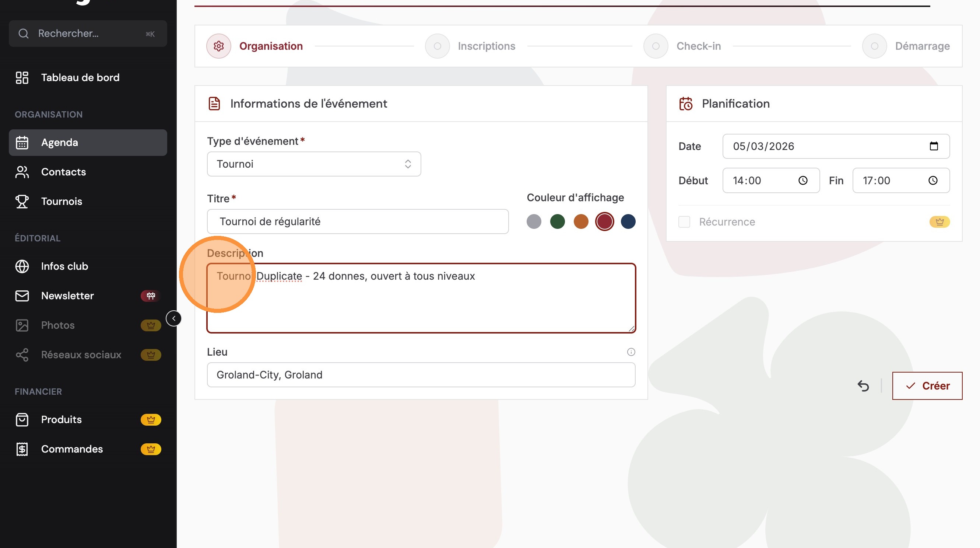Click the Créer button
The image size is (980, 548).
coord(927,386)
